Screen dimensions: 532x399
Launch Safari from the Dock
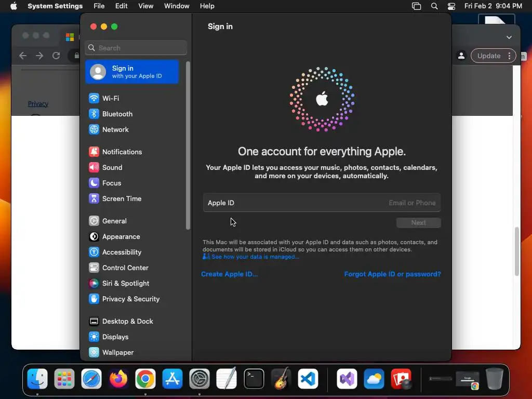pos(91,379)
